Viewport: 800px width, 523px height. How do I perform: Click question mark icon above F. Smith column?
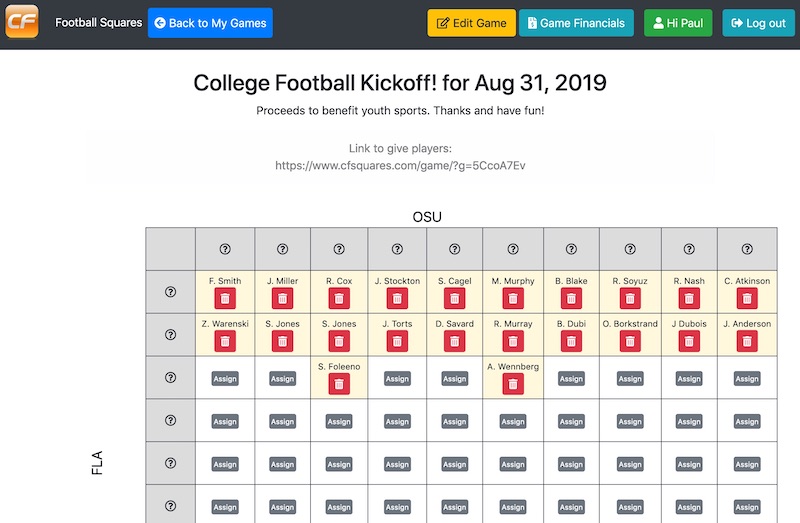pyautogui.click(x=225, y=249)
